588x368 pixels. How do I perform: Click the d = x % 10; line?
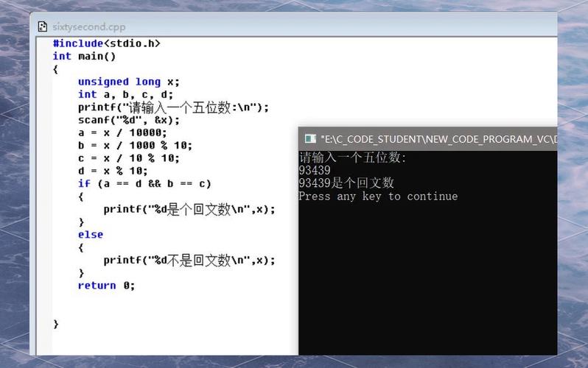[x=113, y=171]
